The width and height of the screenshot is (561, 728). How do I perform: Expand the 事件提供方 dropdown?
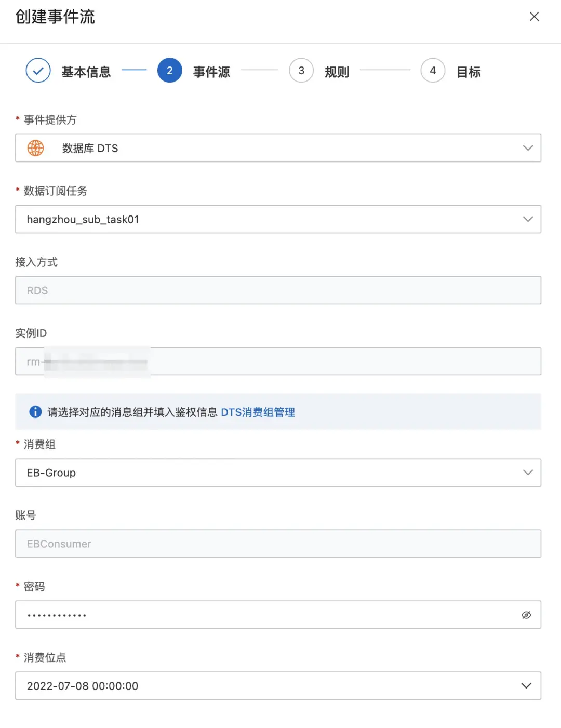528,148
